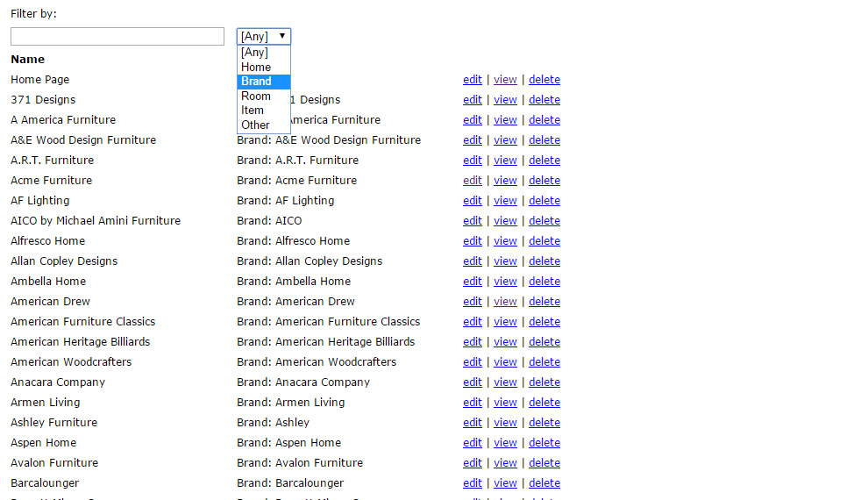
Task: Choose Room from the filter dropdown
Action: click(264, 96)
